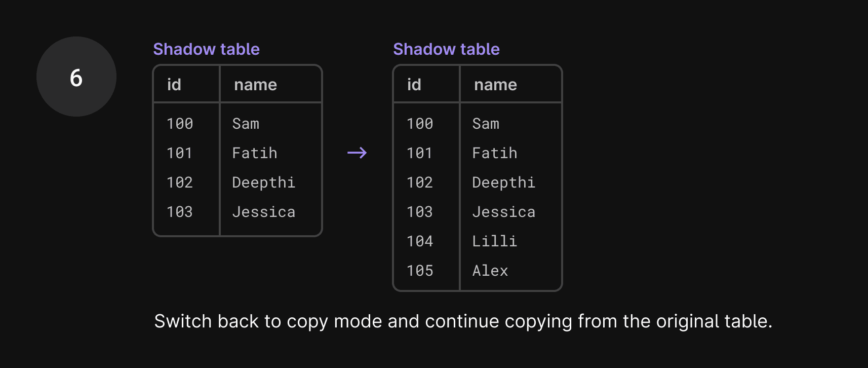Click id 100 in the left table

point(180,124)
